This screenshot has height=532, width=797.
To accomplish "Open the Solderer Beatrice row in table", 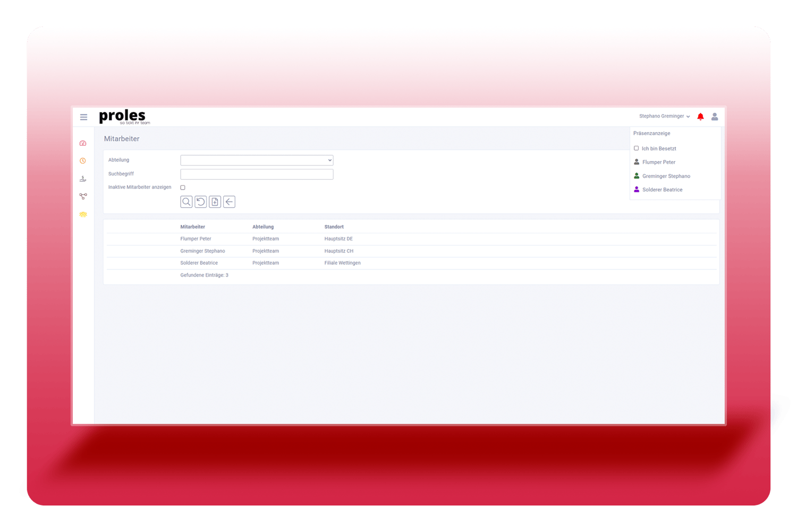I will tap(412, 263).
